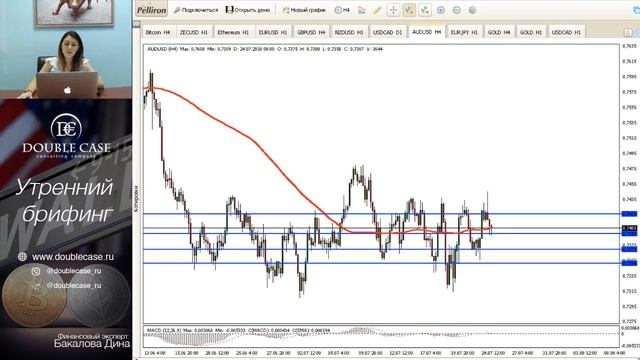Image resolution: width=640 pixels, height=360 pixels.
Task: Open the GOLD H1 tab
Action: (x=531, y=32)
